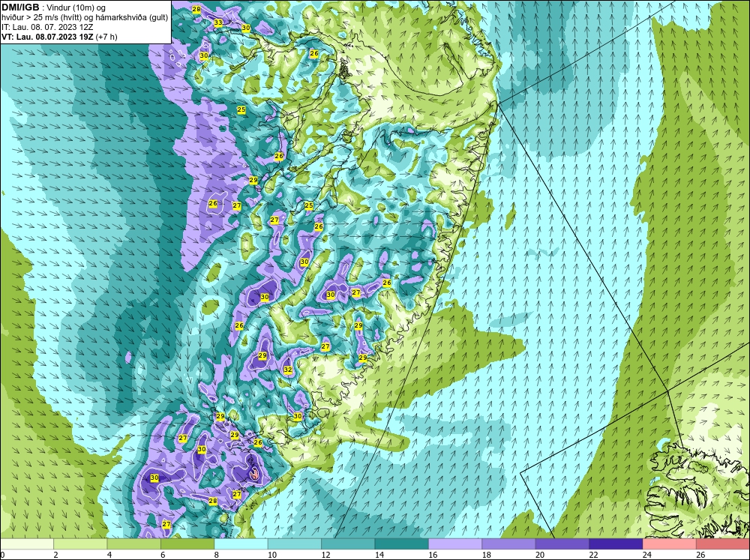Click the number 16 on the color scale
Image resolution: width=750 pixels, height=560 pixels.
click(433, 555)
